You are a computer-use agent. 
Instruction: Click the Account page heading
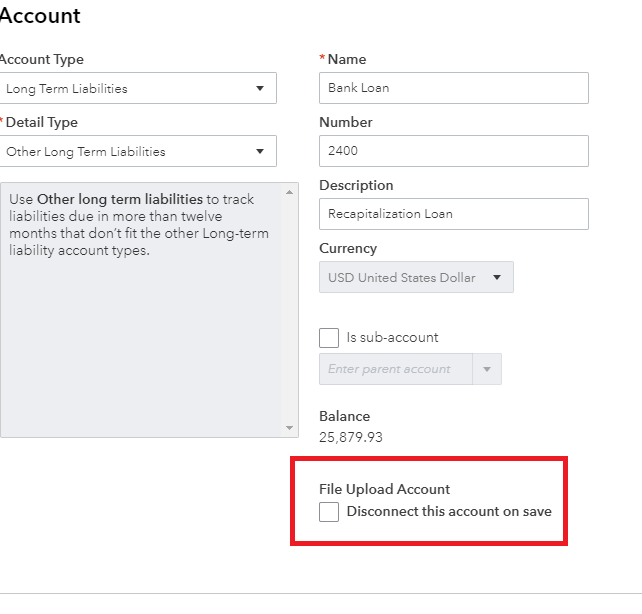tap(40, 17)
